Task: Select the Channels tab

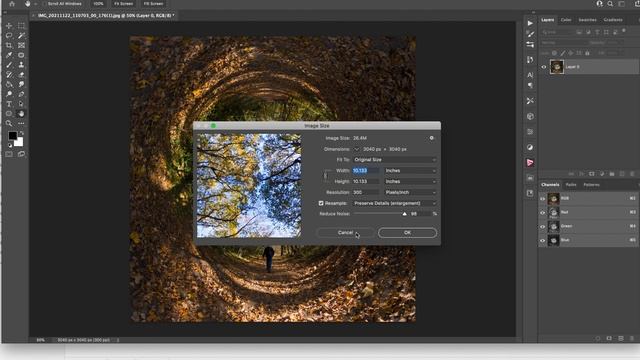Action: 550,185
